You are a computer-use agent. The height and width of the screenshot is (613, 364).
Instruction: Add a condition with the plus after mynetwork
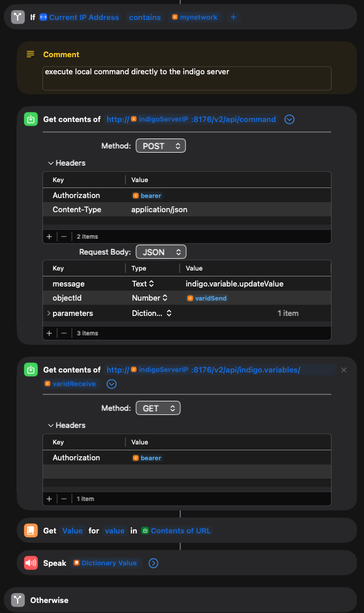point(234,17)
